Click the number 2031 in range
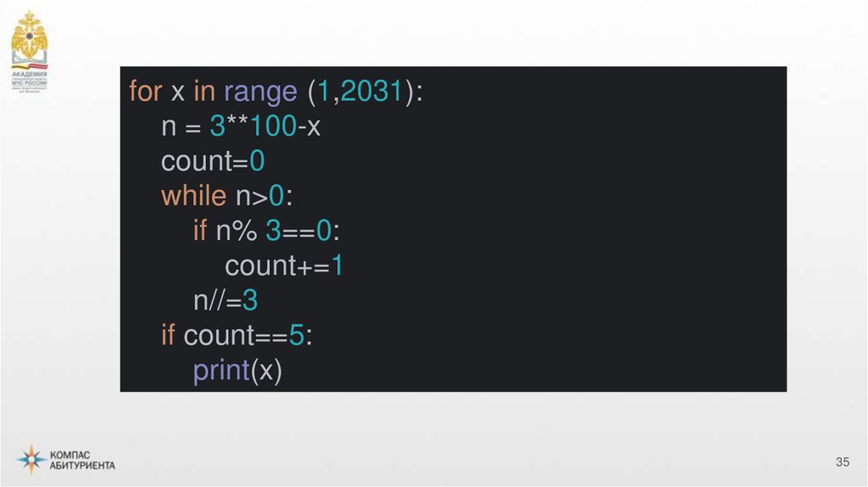Viewport: 868px width, 487px height. pos(371,92)
